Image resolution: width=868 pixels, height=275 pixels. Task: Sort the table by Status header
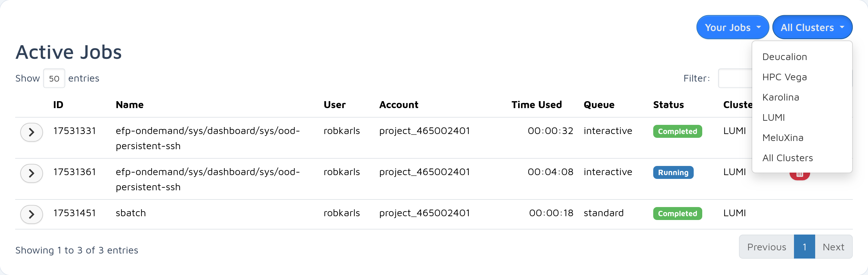coord(668,105)
